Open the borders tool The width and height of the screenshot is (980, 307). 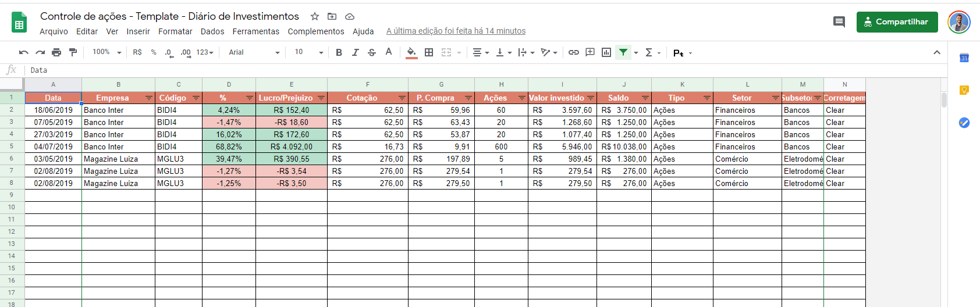pos(429,52)
